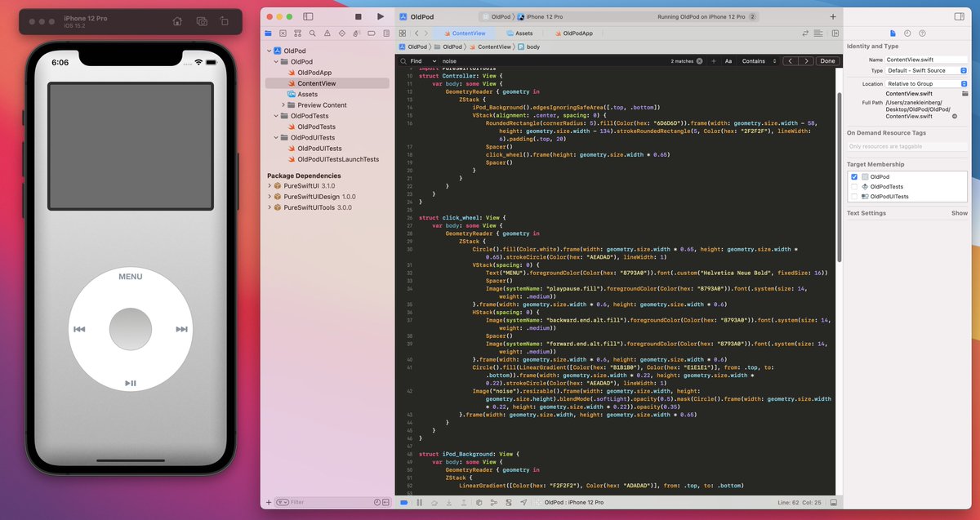Image resolution: width=980 pixels, height=520 pixels.
Task: Expand PureSwiftUITools package dependency
Action: [269, 207]
